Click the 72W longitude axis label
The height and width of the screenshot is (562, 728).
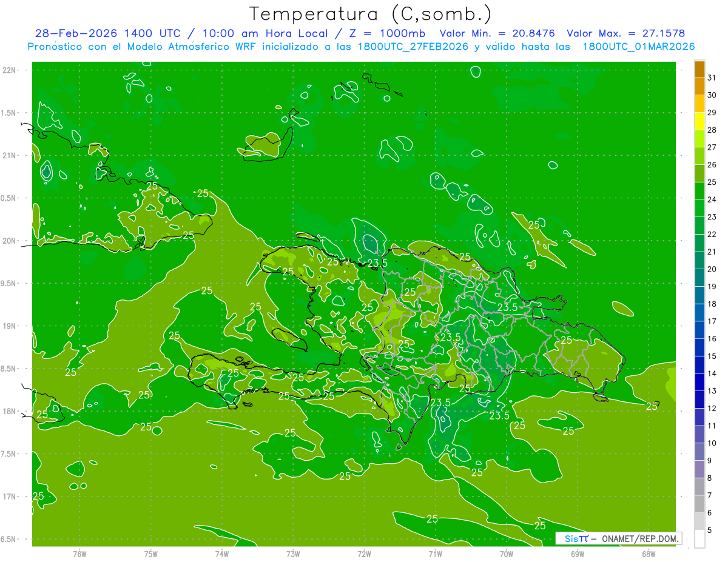tap(364, 554)
